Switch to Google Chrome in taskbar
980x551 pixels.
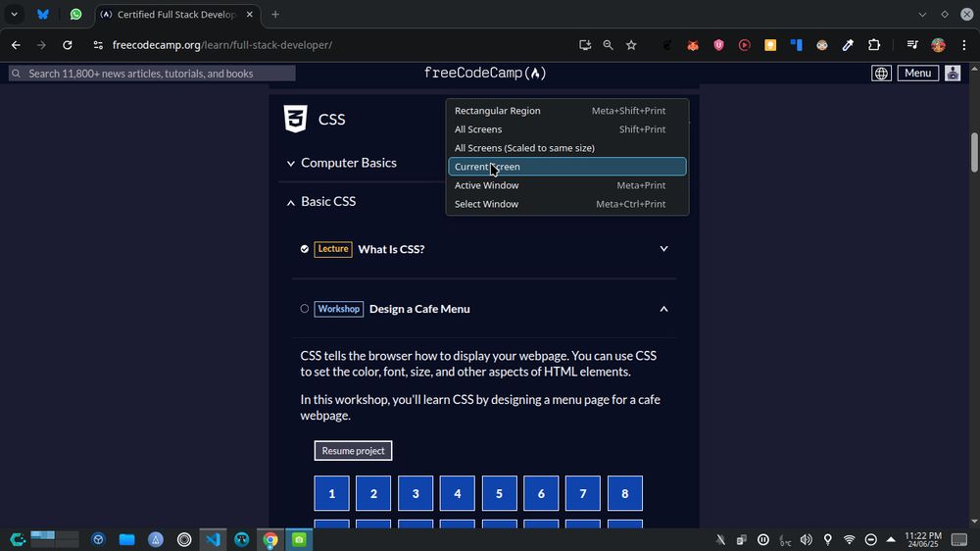[x=270, y=539]
